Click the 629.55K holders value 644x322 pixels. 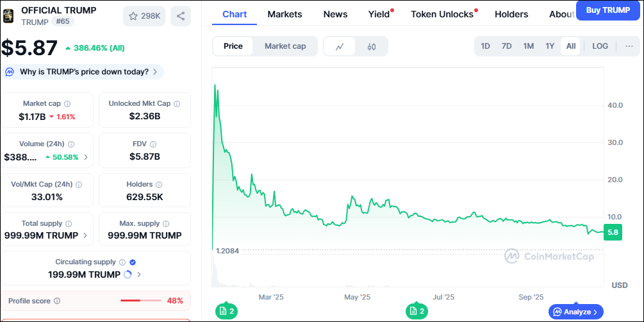click(145, 197)
